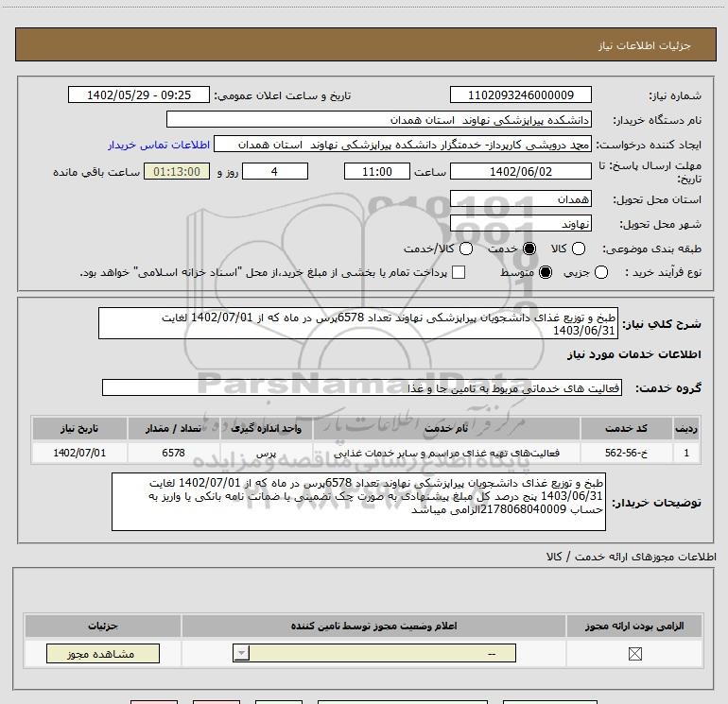Image resolution: width=728 pixels, height=704 pixels.
Task: Select the کالا radio button in طبقه بندی موضوعی
Action: click(578, 249)
